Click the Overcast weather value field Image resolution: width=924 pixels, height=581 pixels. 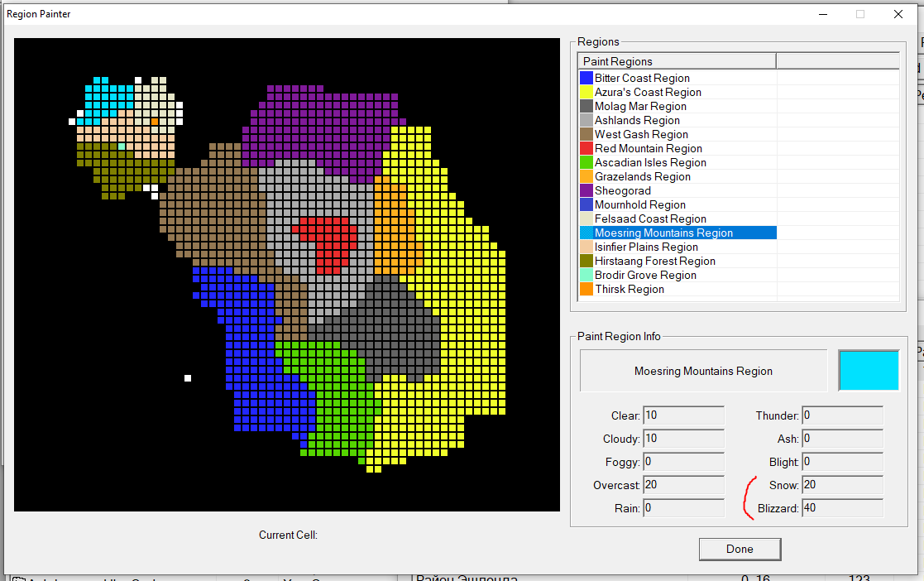pos(683,485)
